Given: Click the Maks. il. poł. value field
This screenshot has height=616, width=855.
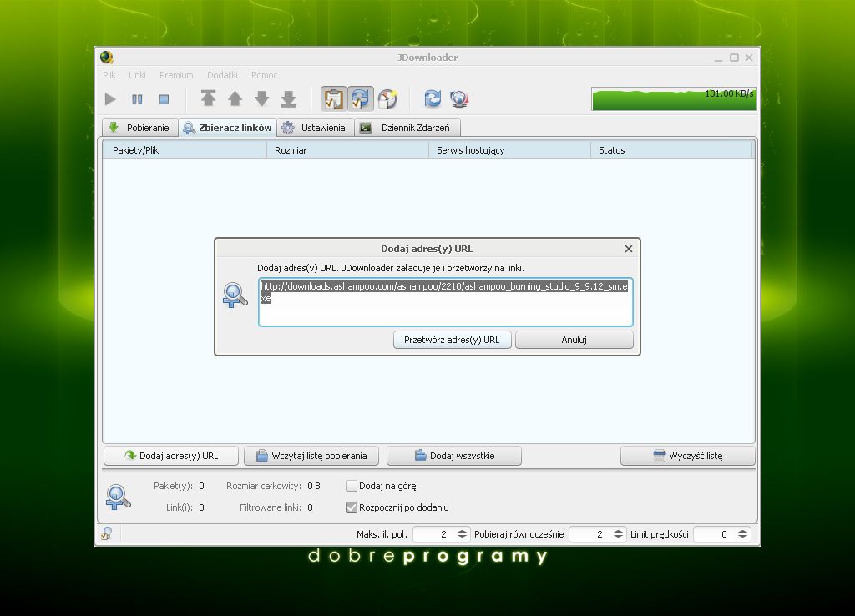Looking at the screenshot, I should [x=434, y=534].
